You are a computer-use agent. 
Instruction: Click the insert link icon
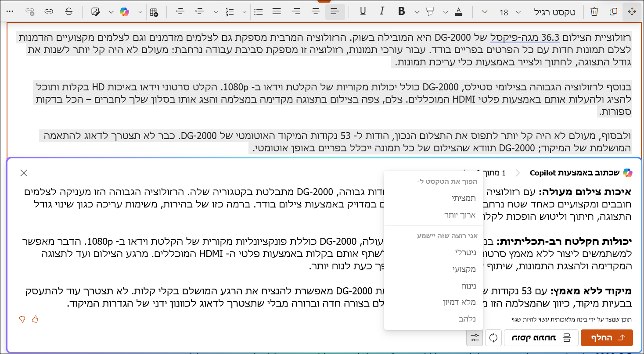(49, 12)
